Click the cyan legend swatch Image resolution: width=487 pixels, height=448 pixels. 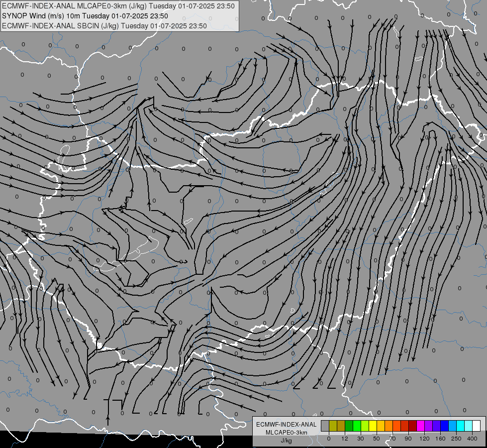click(461, 426)
